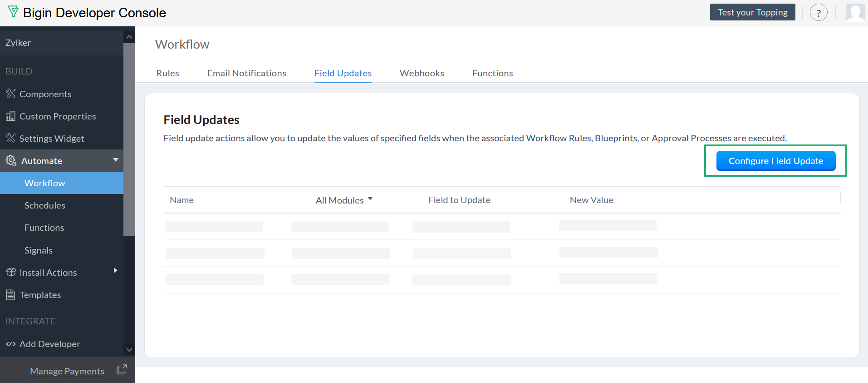Click the Configure Field Update button
This screenshot has height=383, width=868.
tap(775, 161)
